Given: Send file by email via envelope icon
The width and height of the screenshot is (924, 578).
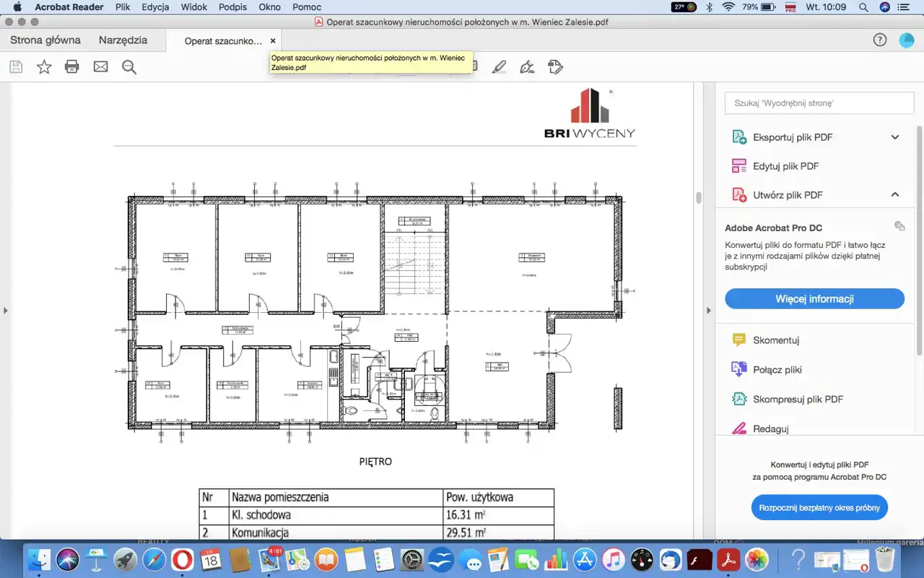Looking at the screenshot, I should point(100,67).
